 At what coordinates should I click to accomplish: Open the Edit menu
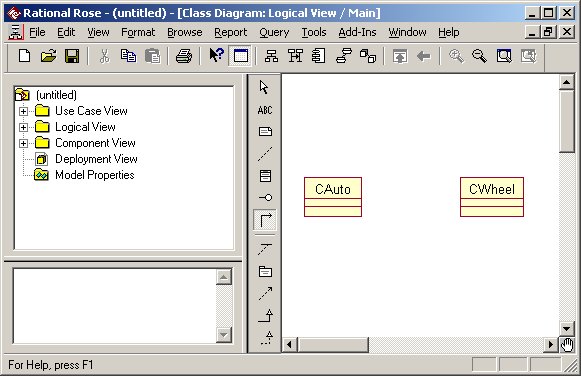[66, 32]
